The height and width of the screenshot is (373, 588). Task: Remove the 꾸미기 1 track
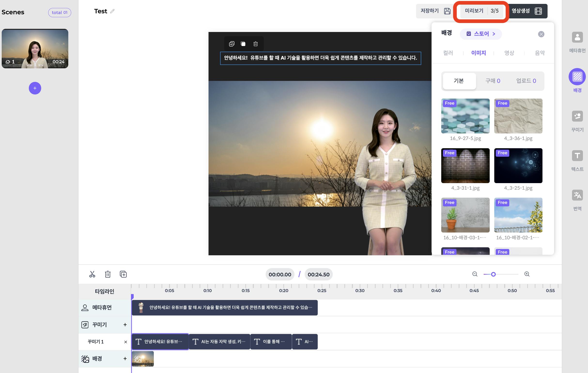(x=125, y=342)
